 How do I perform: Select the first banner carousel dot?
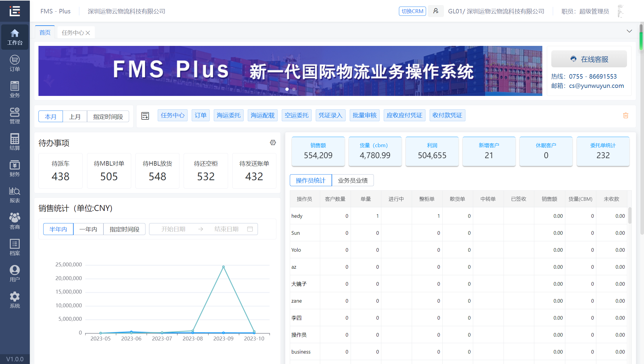pyautogui.click(x=287, y=89)
